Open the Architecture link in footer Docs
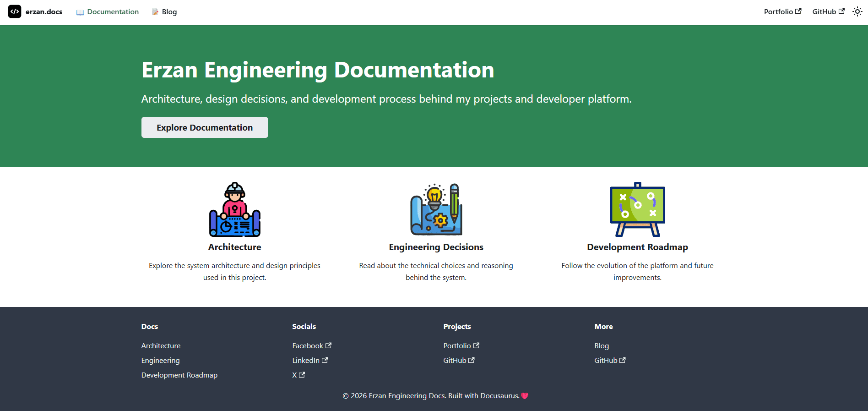Screen dimensions: 868x411 click(x=161, y=345)
